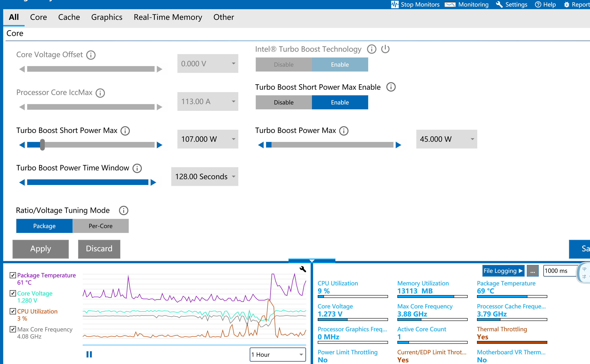The width and height of the screenshot is (590, 364).
Task: Decrease Turbo Boost Short Power Max with left arrow
Action: tap(22, 145)
